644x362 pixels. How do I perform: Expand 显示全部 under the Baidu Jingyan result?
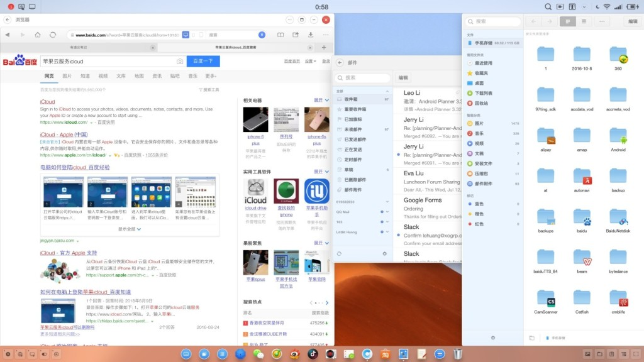(130, 229)
